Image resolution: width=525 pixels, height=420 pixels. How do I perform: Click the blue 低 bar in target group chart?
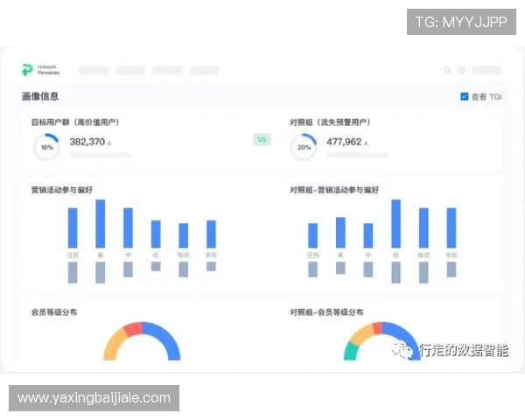156,234
